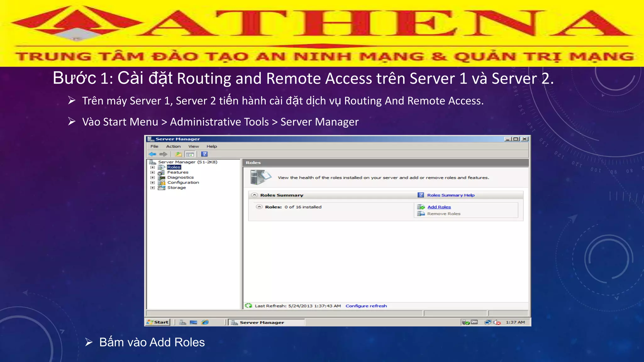
Task: Click the Roles Summary Help icon
Action: tap(421, 195)
